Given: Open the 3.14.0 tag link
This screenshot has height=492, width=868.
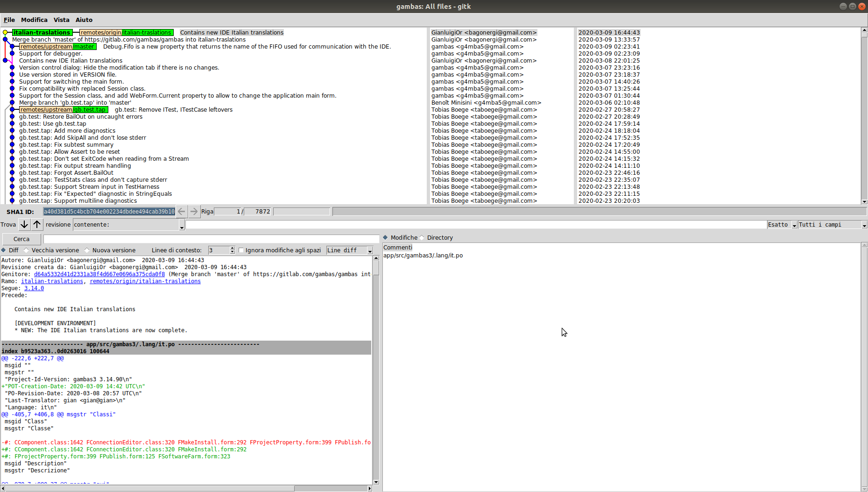Looking at the screenshot, I should 34,288.
